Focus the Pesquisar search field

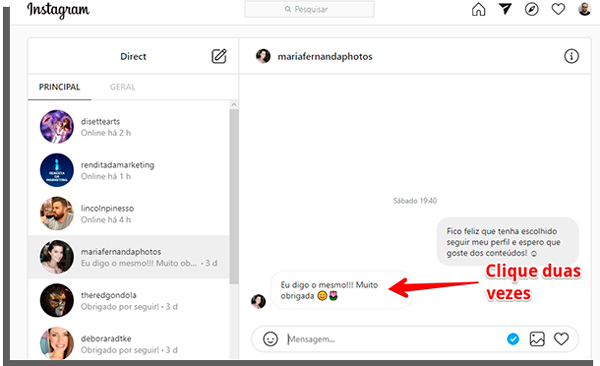(309, 9)
